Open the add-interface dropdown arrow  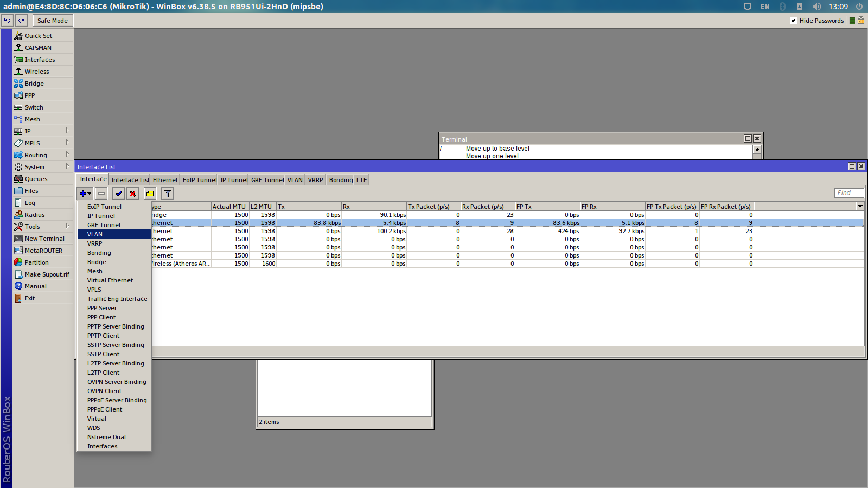pos(89,193)
